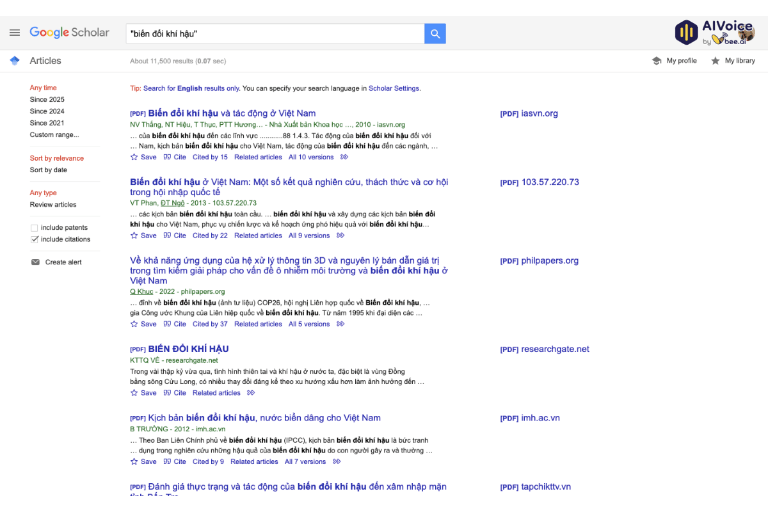Click the search query input field
This screenshot has height=512, width=768.
coord(275,33)
